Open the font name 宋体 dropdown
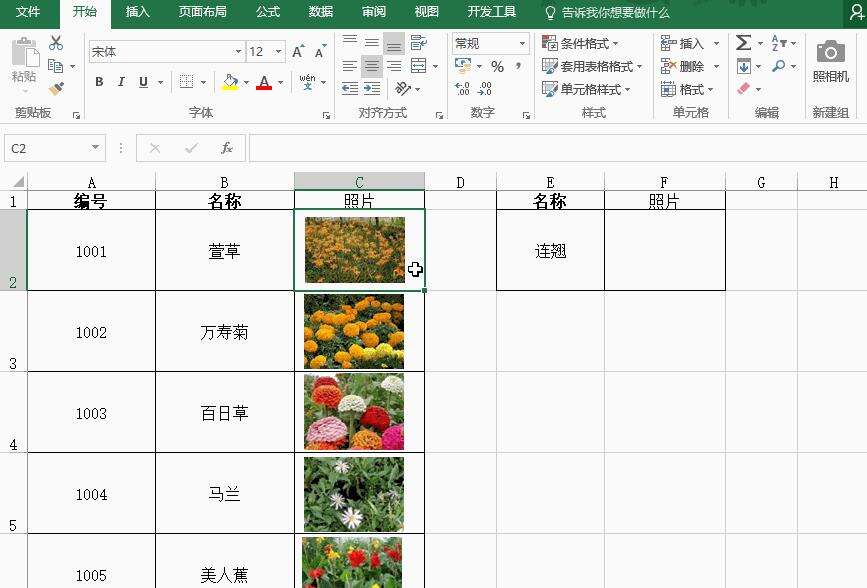867x588 pixels. [238, 51]
